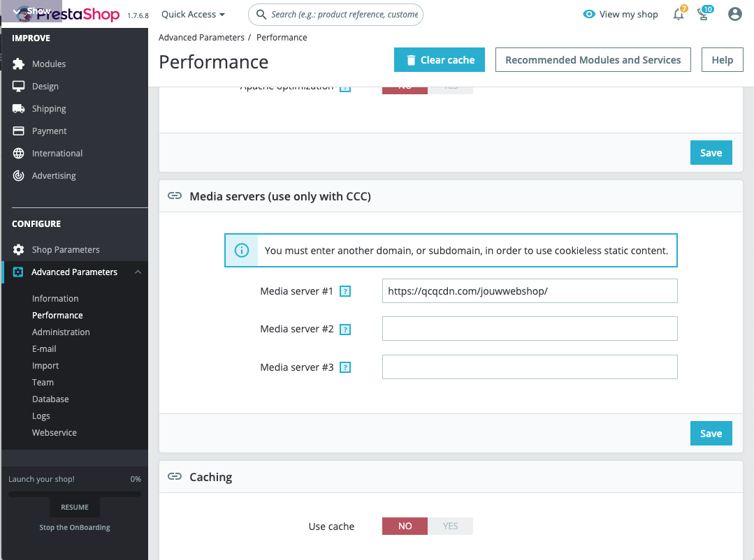Open the trophy achievements icon
The width and height of the screenshot is (754, 560).
[x=704, y=15]
